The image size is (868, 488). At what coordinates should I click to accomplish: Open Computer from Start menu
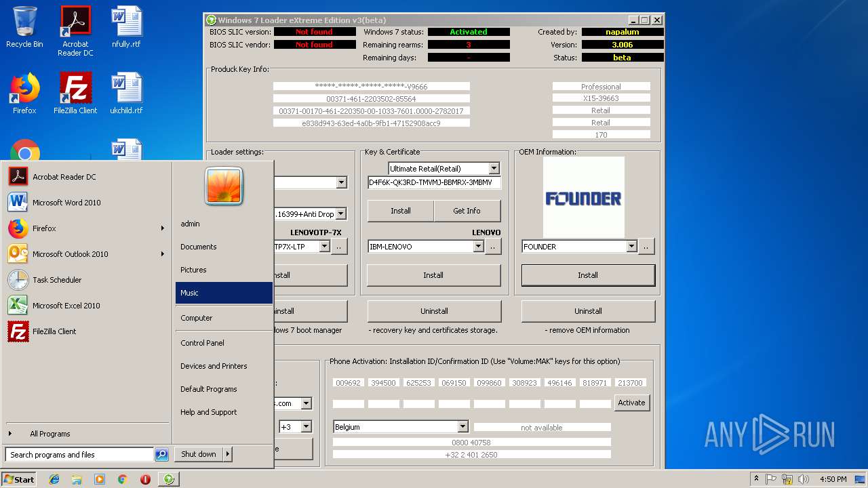(224, 318)
